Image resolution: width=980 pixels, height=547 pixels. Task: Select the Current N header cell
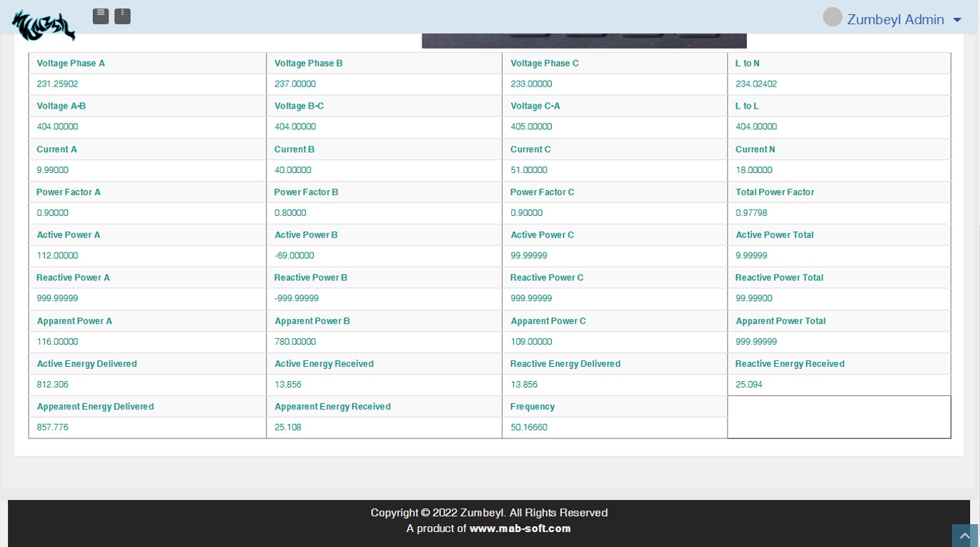coord(755,149)
